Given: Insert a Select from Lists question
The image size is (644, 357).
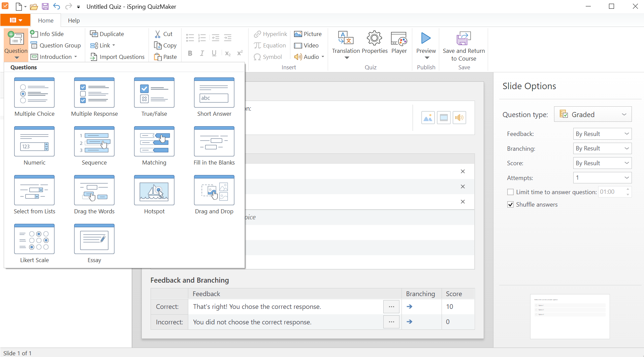Looking at the screenshot, I should 34,195.
